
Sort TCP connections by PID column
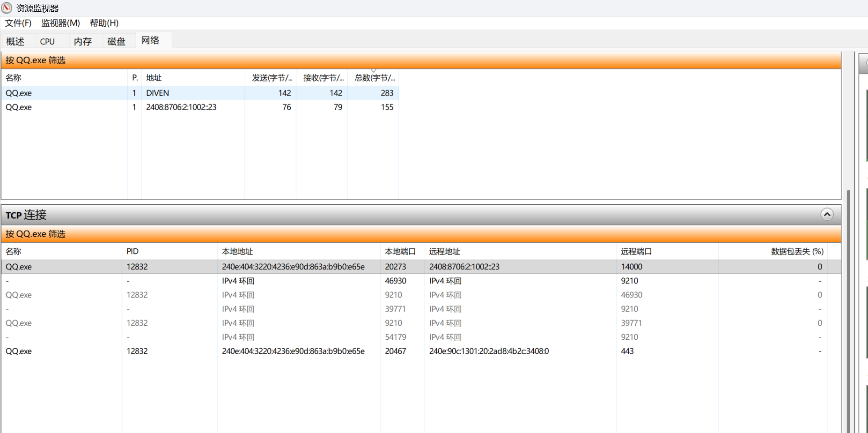[132, 252]
